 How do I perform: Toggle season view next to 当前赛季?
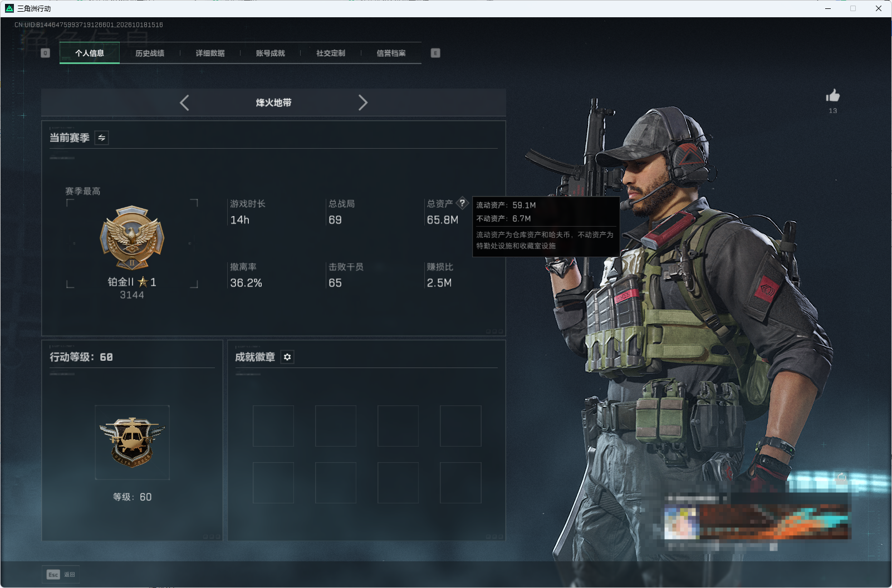click(101, 138)
